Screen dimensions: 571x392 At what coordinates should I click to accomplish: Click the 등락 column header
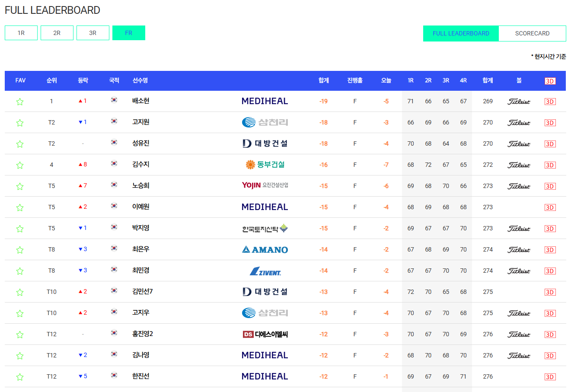[x=83, y=80]
